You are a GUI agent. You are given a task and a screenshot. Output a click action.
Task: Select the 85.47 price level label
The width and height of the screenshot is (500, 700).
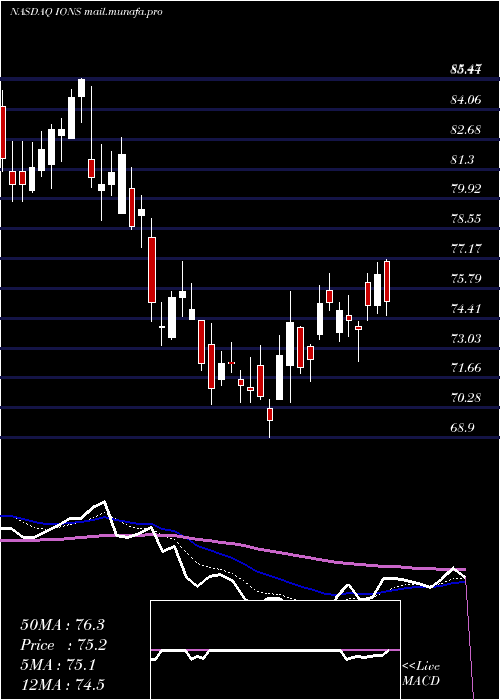coord(466,69)
